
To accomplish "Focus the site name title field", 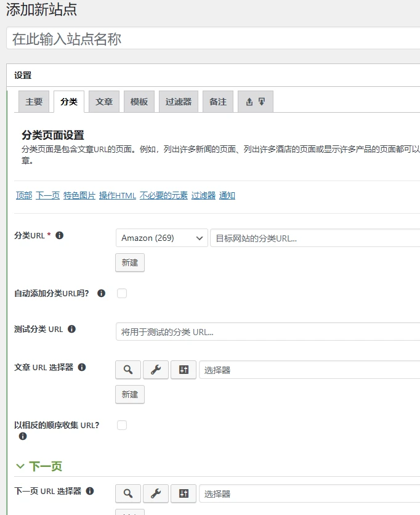I will click(213, 38).
